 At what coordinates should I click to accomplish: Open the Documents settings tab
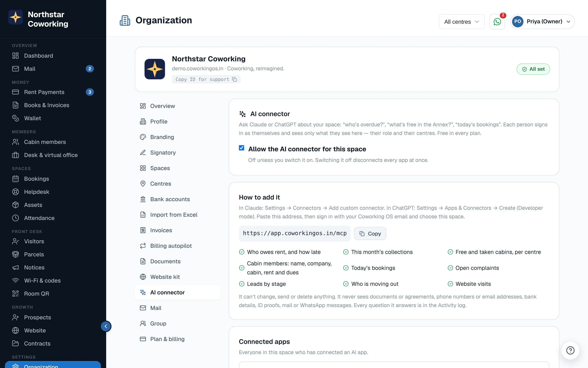(178, 261)
